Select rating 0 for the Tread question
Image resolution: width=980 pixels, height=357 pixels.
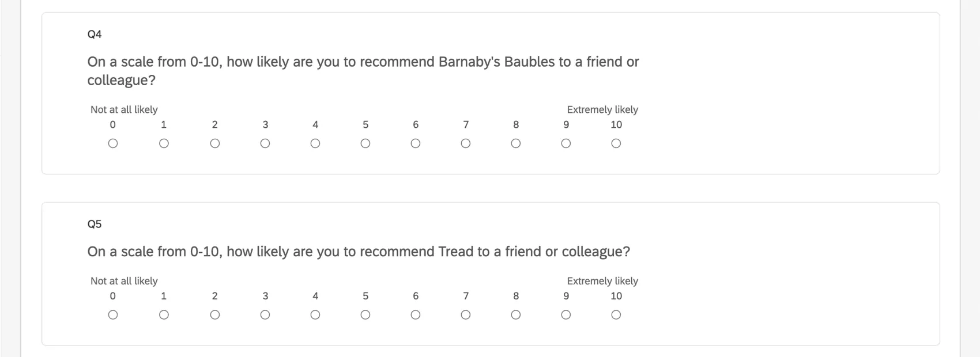pos(113,314)
